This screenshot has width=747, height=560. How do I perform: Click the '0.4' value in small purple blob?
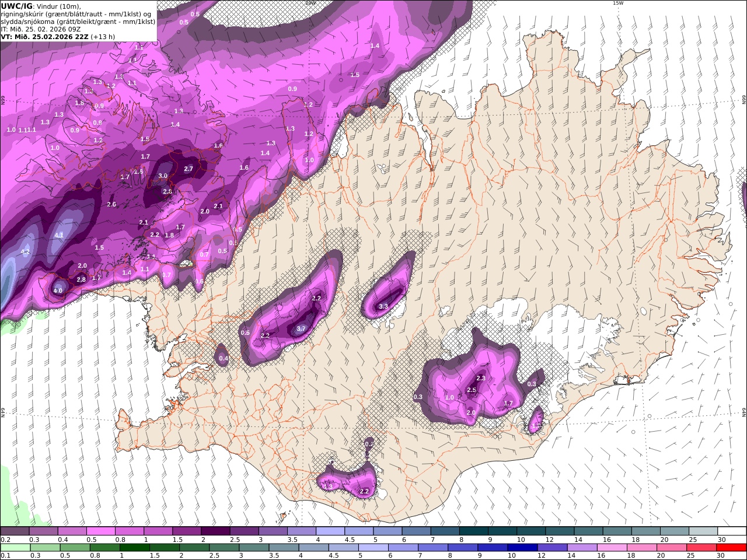(223, 358)
